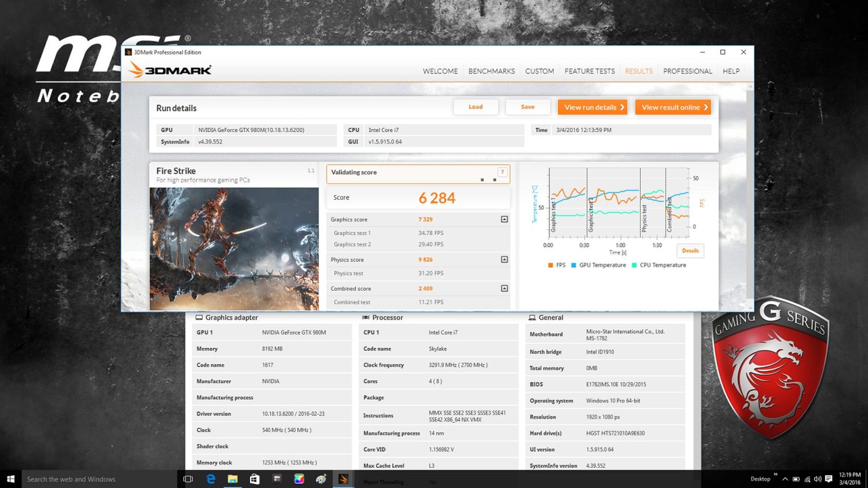Viewport: 868px width, 488px height.
Task: Click View result online button
Action: [x=673, y=107]
